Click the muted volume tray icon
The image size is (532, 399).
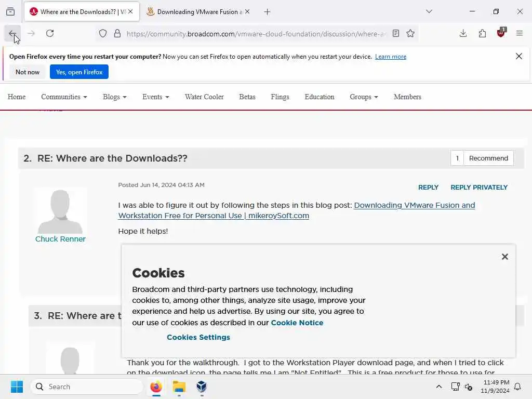469,387
